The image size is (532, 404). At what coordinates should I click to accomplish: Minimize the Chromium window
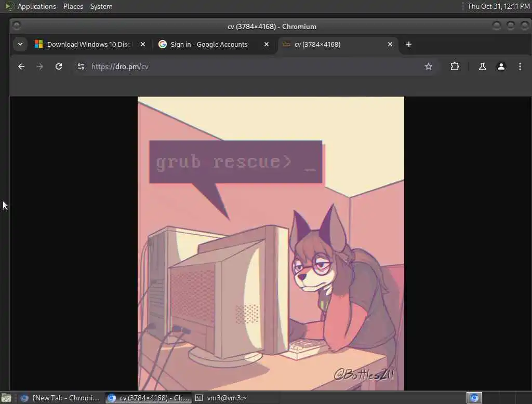coord(496,25)
